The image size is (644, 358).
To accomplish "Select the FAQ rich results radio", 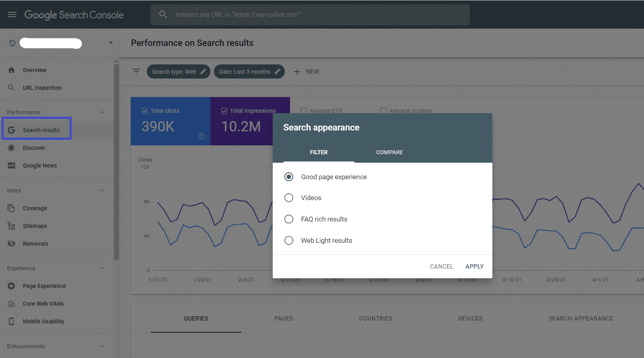I will [x=289, y=219].
